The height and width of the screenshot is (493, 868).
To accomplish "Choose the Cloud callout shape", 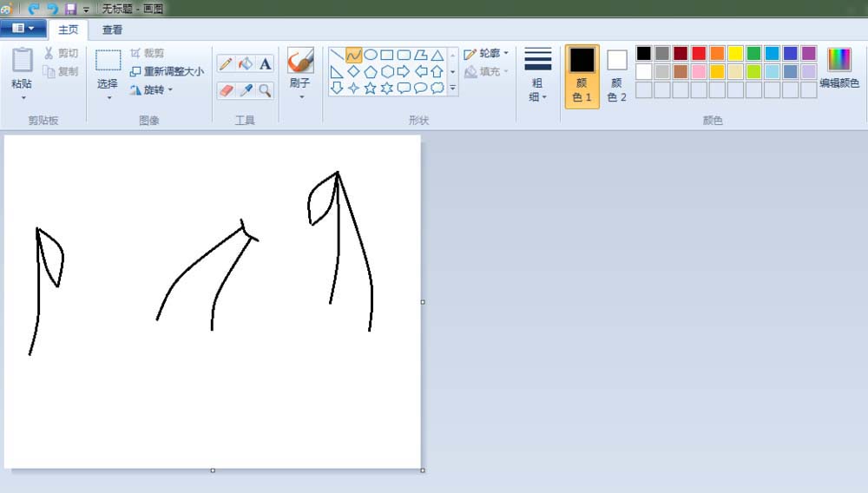I will 437,88.
